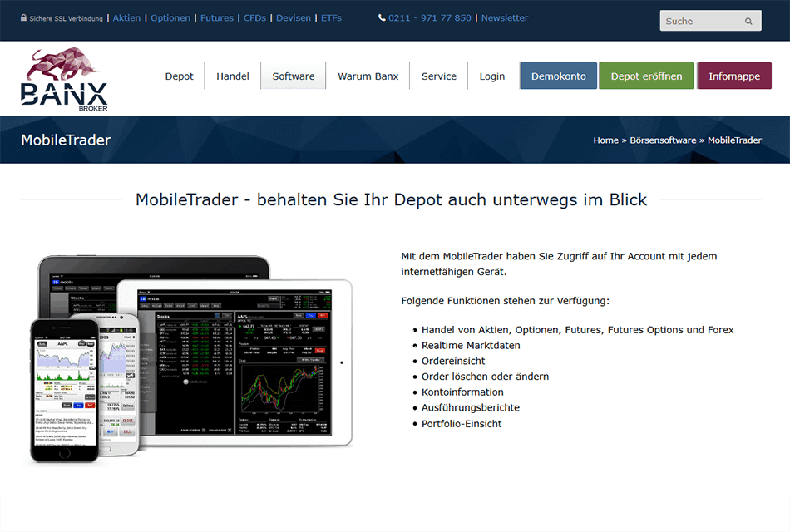The height and width of the screenshot is (532, 790).
Task: Click the 'Mit dem MobileTrader haben Sie' paragraph
Action: click(x=559, y=264)
